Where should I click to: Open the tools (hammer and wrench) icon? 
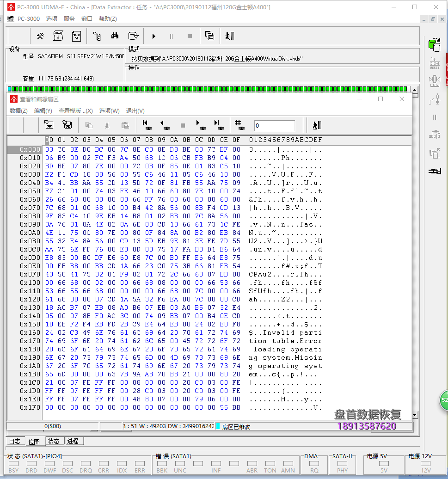(40, 37)
